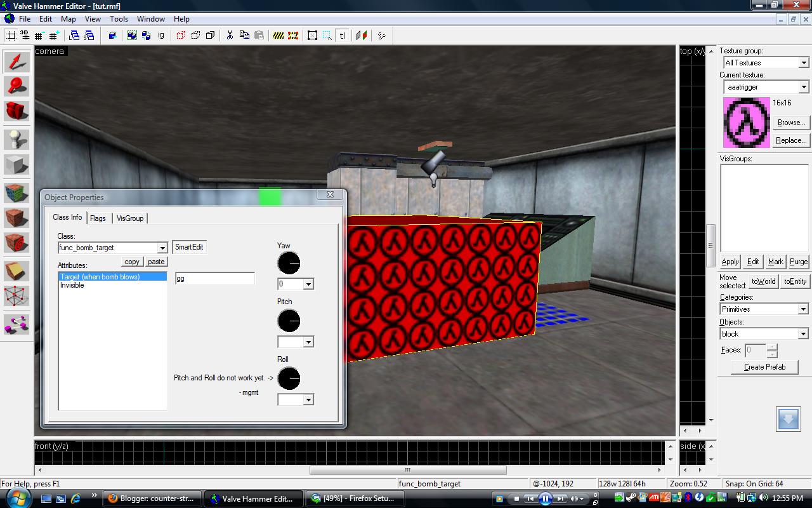Viewport: 812px width, 508px height.
Task: Switch to the VisGroup tab
Action: point(130,218)
